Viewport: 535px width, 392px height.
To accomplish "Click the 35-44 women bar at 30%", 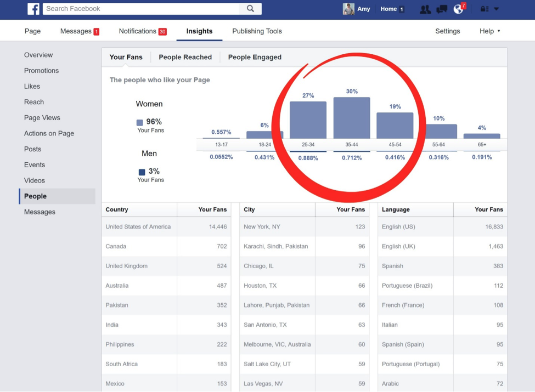I will [x=351, y=118].
